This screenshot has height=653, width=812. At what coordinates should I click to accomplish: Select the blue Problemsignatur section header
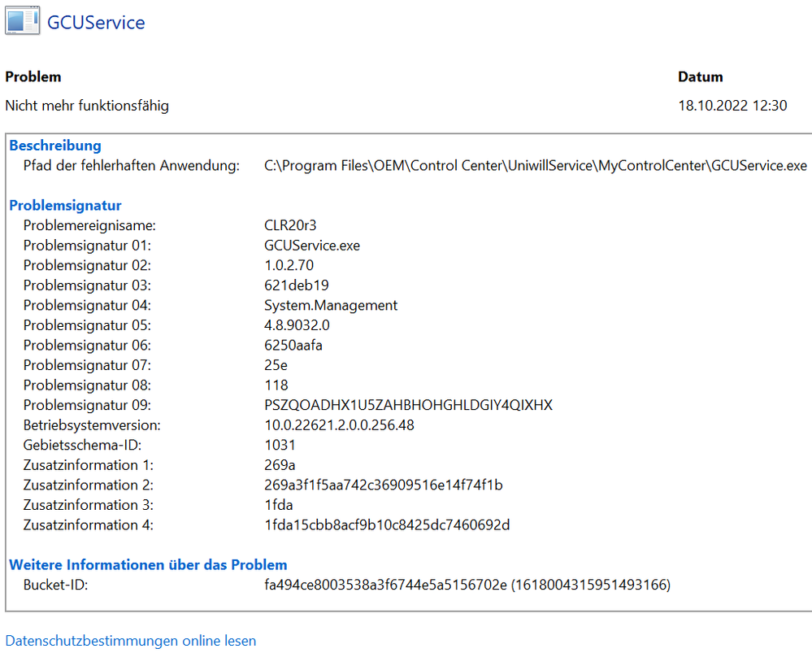coord(65,205)
